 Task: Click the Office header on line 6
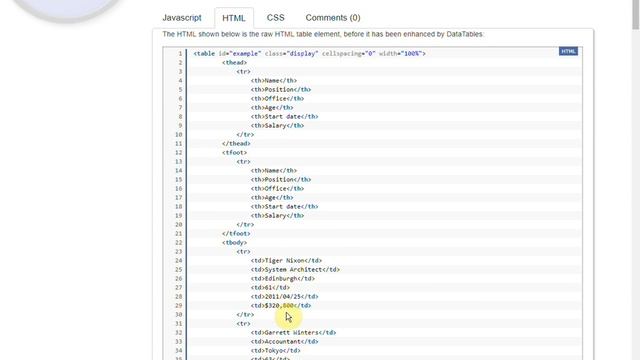tap(277, 99)
